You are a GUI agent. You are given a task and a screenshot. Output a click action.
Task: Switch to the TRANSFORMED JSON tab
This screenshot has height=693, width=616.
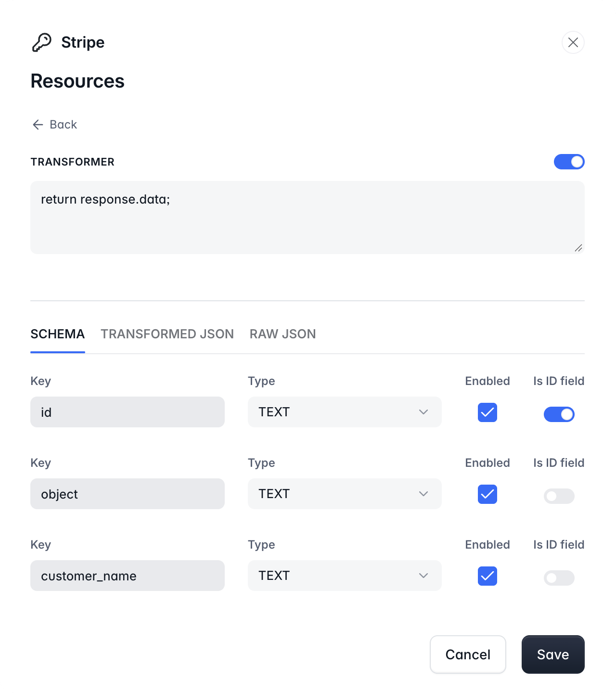coord(167,334)
